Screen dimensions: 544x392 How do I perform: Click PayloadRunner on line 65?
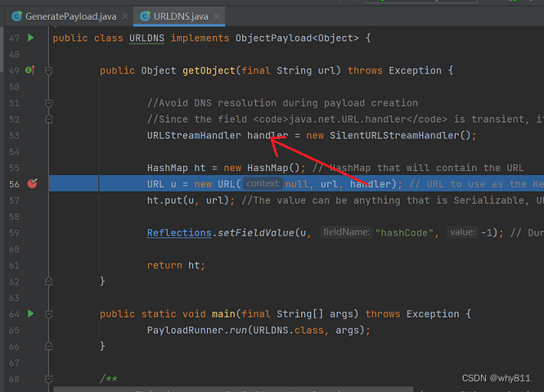pyautogui.click(x=185, y=330)
